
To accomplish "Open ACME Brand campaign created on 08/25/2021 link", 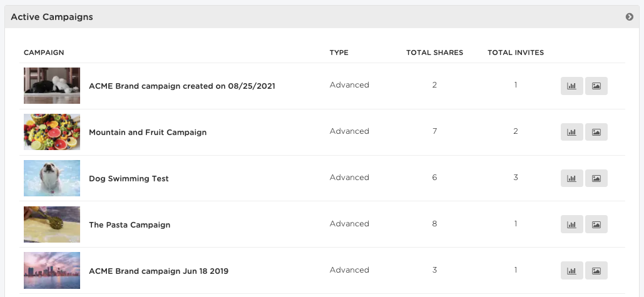I will [x=182, y=86].
